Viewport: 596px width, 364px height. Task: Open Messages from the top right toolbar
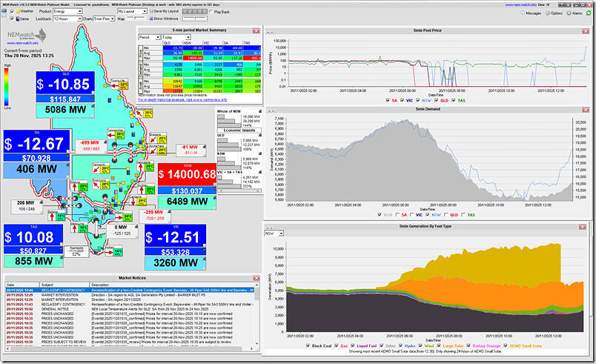click(531, 13)
